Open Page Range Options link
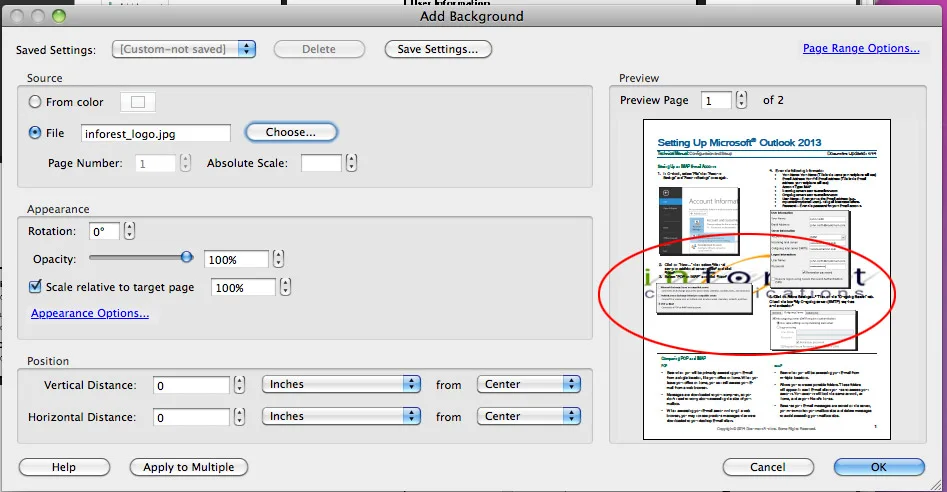947x492 pixels. click(x=861, y=48)
